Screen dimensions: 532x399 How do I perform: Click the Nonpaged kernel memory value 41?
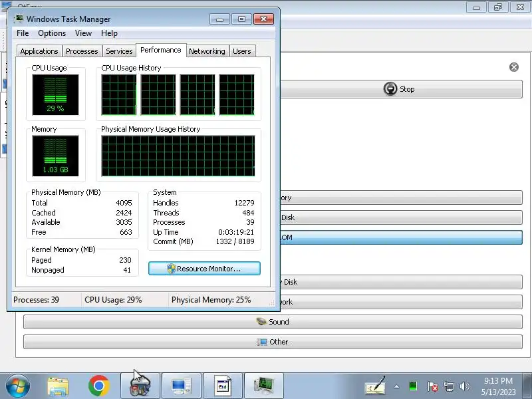coord(127,270)
